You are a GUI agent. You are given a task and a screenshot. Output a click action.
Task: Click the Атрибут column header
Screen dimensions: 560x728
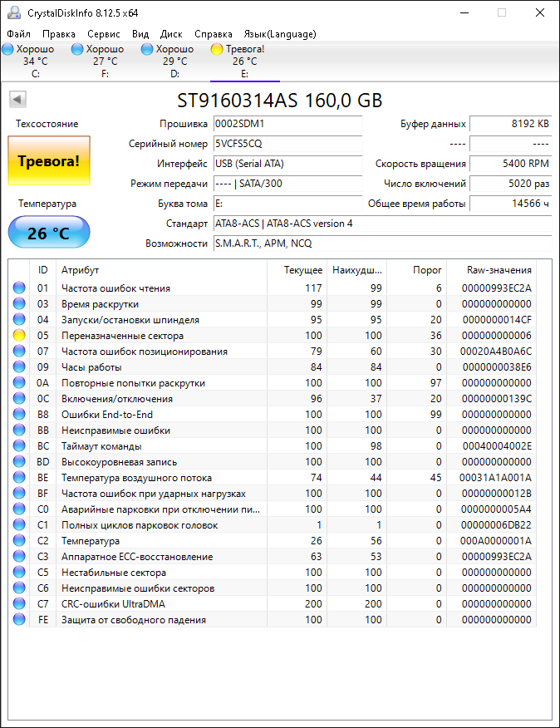coord(81,270)
